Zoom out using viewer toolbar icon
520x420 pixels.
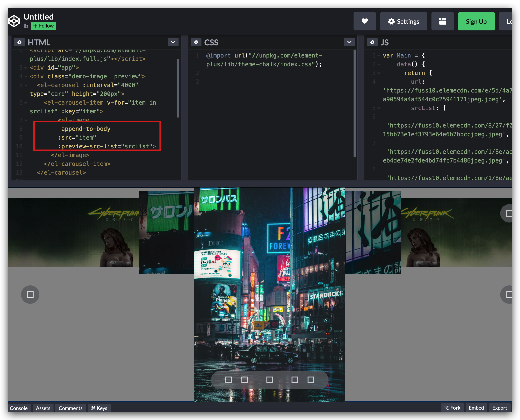point(228,380)
